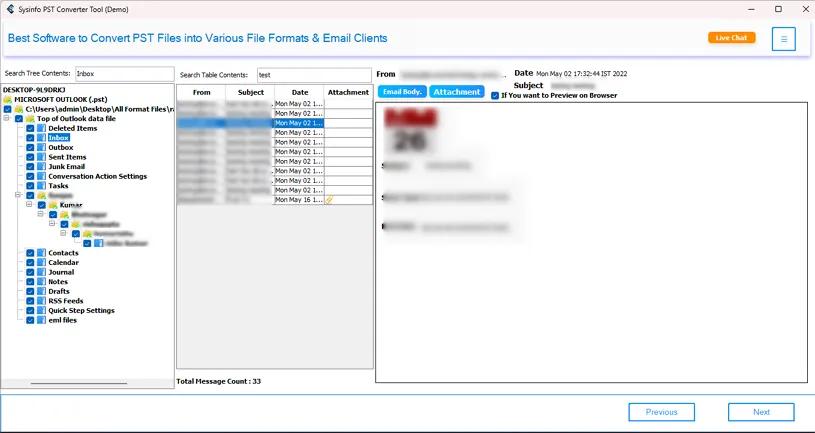Uncheck the Sent Items checkbox
Image resolution: width=815 pixels, height=433 pixels.
(30, 157)
